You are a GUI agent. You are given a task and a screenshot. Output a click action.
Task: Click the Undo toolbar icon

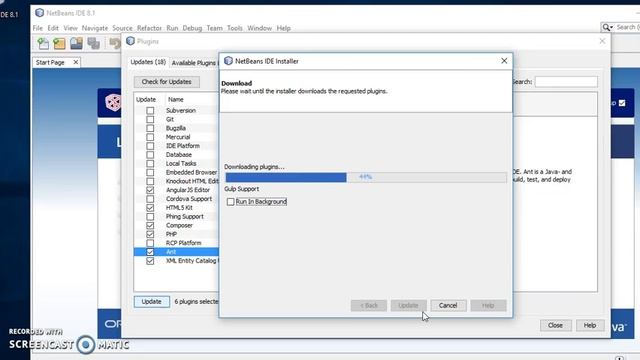point(115,43)
